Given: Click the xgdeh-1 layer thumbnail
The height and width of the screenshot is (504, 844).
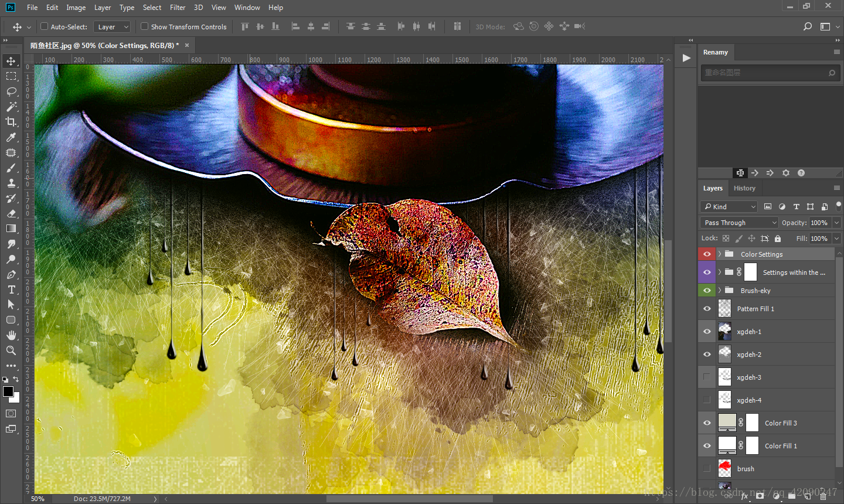Looking at the screenshot, I should tap(724, 331).
